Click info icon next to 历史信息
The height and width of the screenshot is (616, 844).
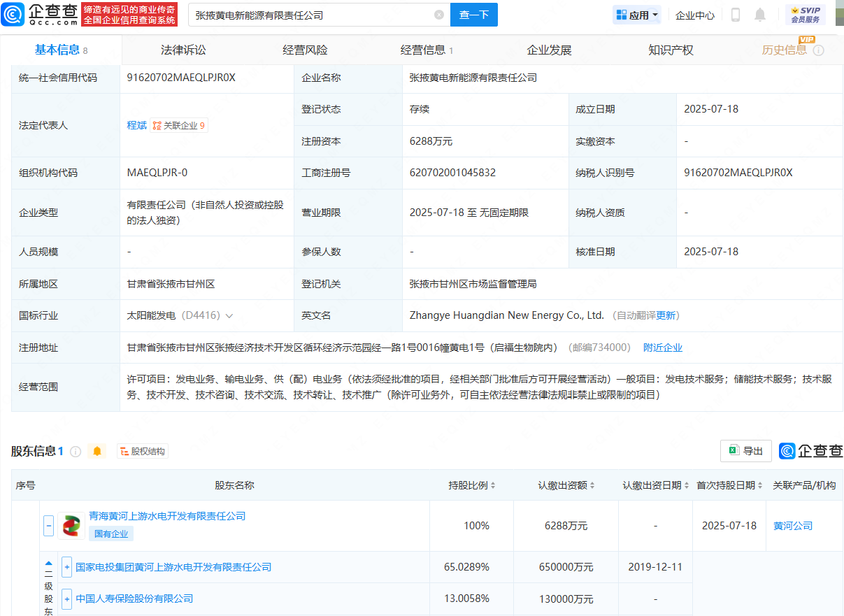click(818, 50)
